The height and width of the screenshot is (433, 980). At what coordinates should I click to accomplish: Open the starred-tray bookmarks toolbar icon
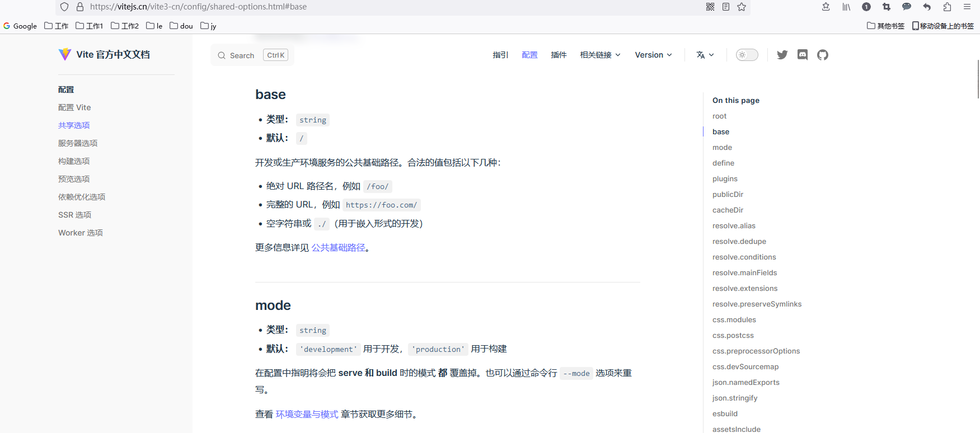pos(826,7)
